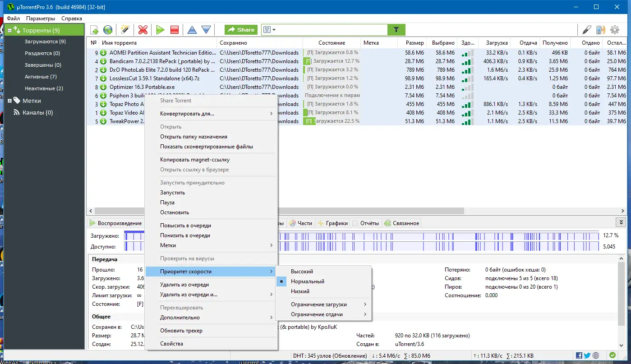Select the Высокий speed priority option
Viewport: 631px width, 364px height.
(x=302, y=272)
